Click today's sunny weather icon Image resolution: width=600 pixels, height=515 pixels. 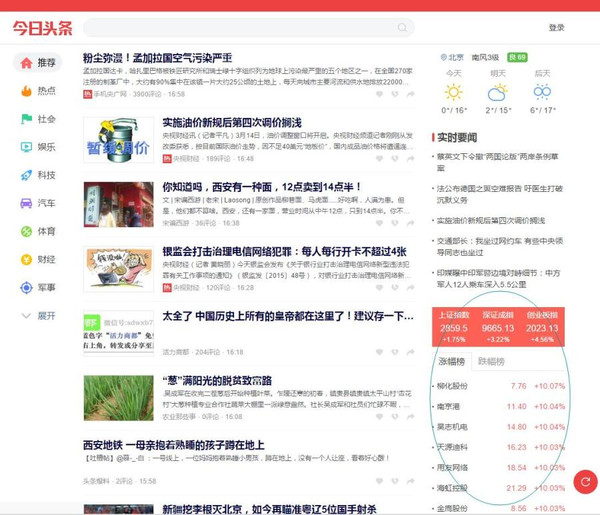tap(454, 92)
